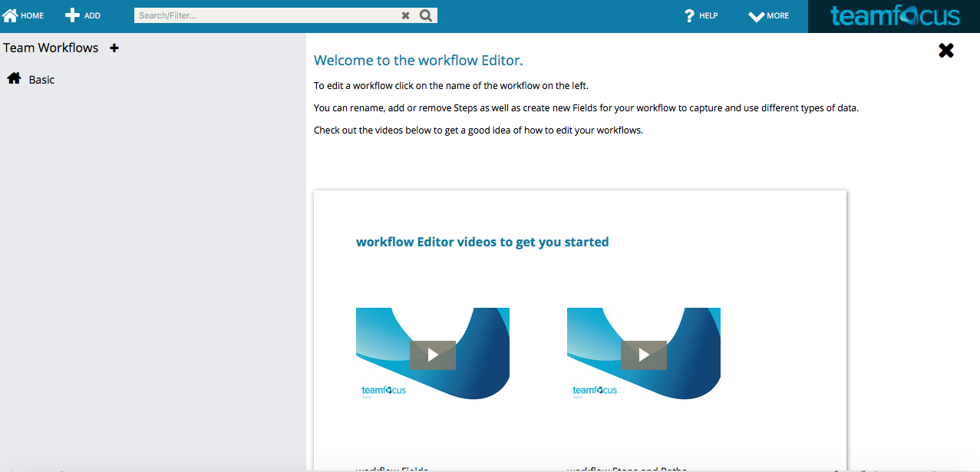Click the Help question mark icon
Image resolution: width=980 pixels, height=472 pixels.
pyautogui.click(x=689, y=15)
